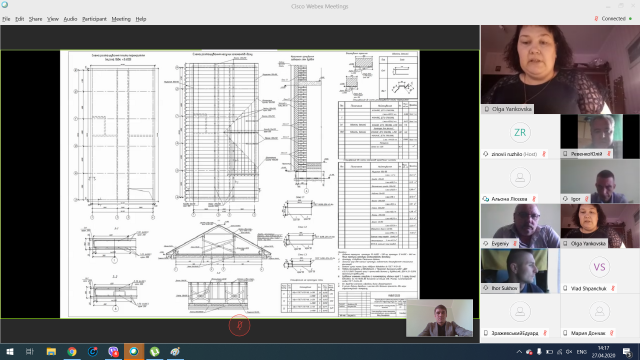Select the ZR avatar of zinovii ruzhilo
The image size is (640, 360).
520,133
